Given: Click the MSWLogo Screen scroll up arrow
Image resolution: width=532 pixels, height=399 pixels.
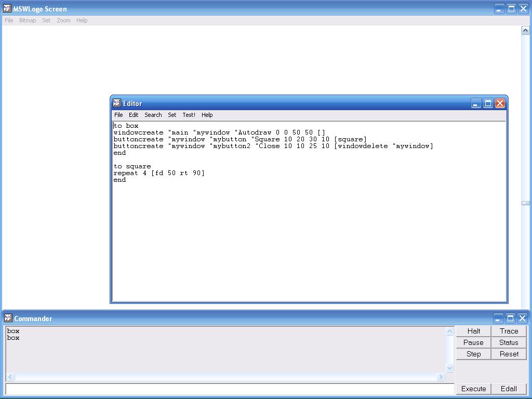Looking at the screenshot, I should 525,31.
